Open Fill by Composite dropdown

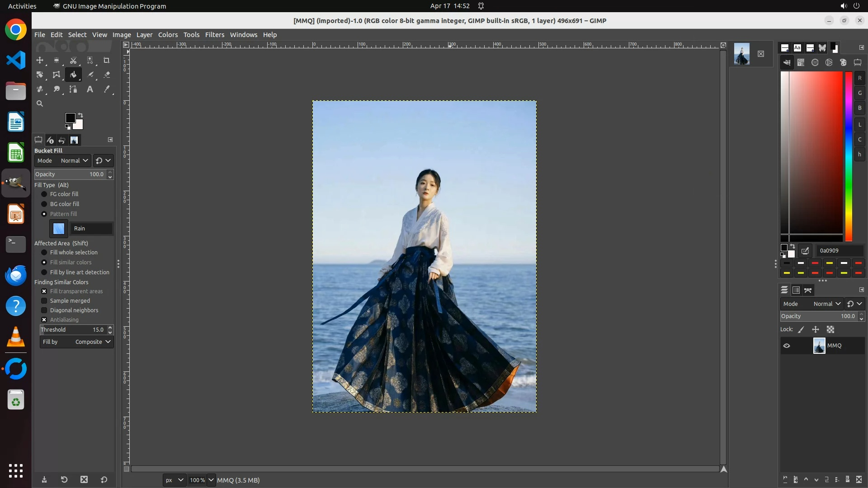point(76,342)
